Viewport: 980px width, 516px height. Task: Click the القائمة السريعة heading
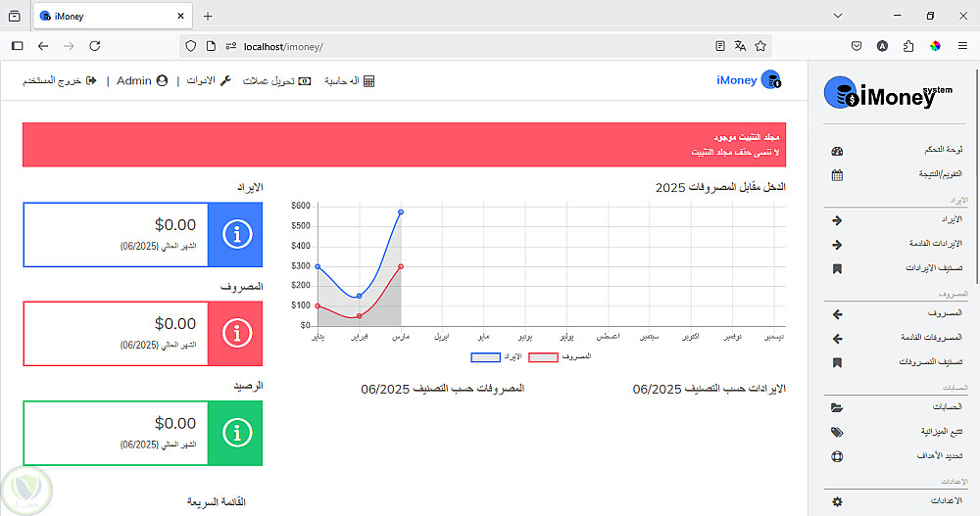point(217,502)
